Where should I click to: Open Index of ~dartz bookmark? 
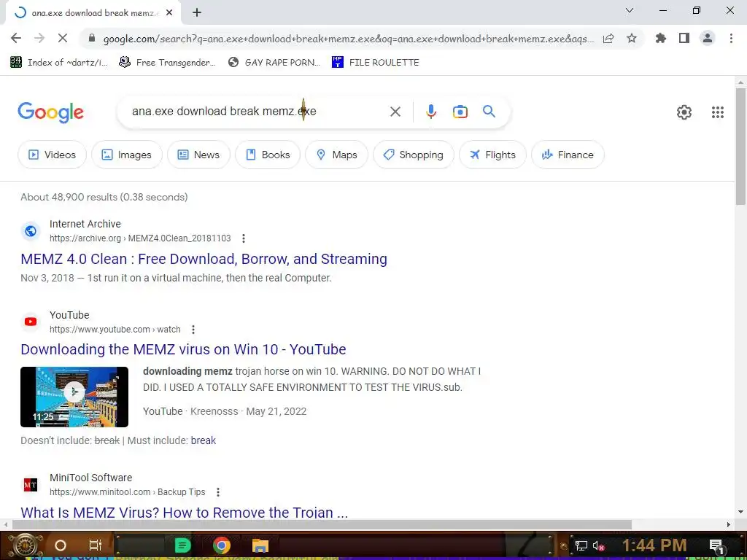[x=59, y=63]
